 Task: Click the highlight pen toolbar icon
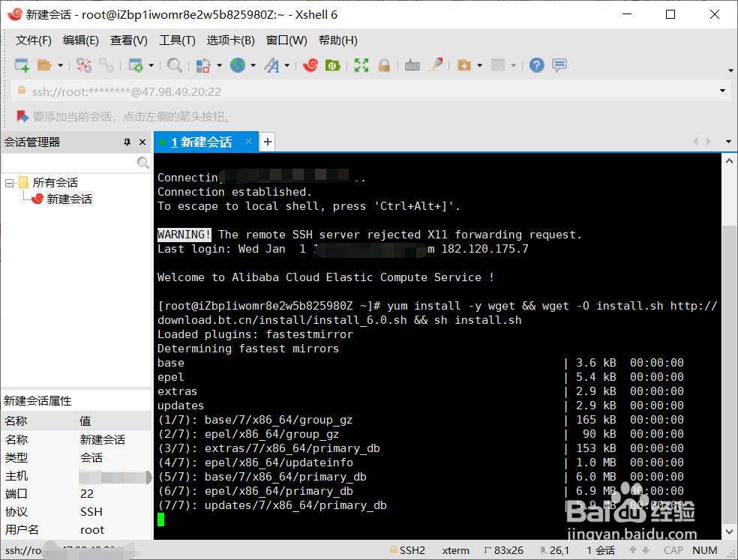435,64
